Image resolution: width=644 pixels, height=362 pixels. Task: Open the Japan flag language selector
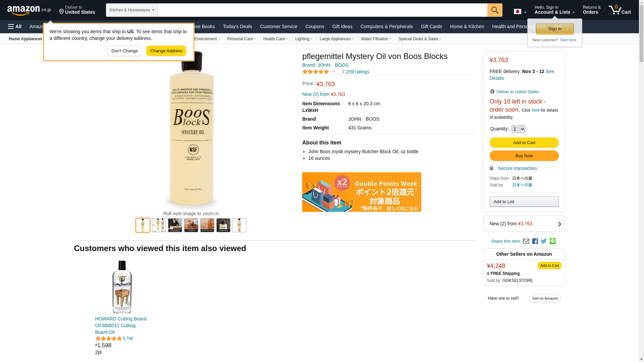(x=520, y=12)
